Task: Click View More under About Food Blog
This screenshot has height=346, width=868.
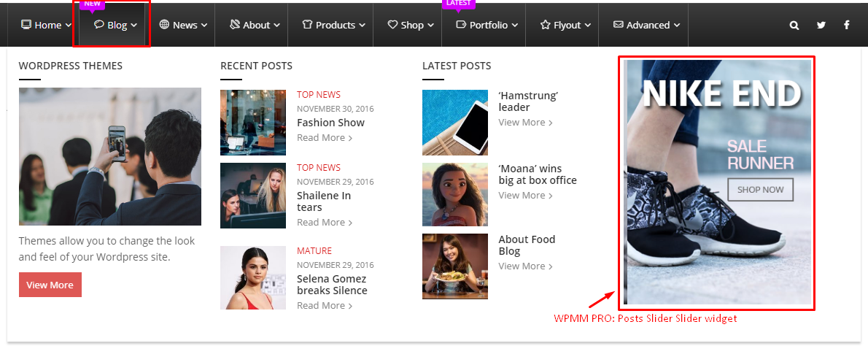Action: coord(525,266)
